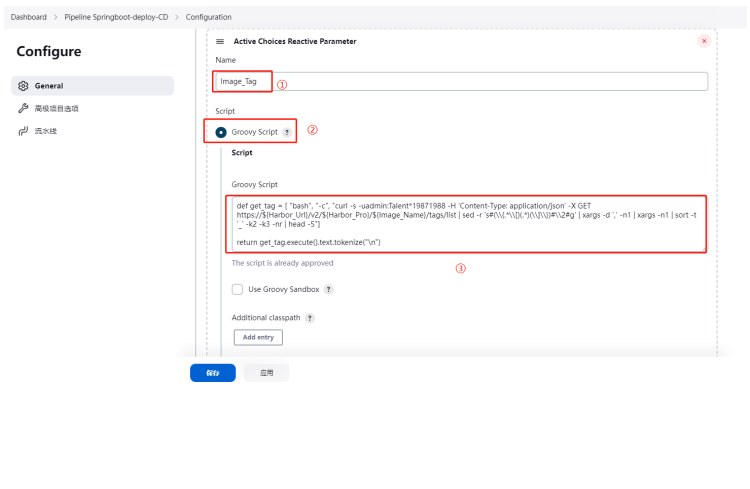Enable the Use Groovy Sandbox checkbox
The image size is (750, 489).
237,289
